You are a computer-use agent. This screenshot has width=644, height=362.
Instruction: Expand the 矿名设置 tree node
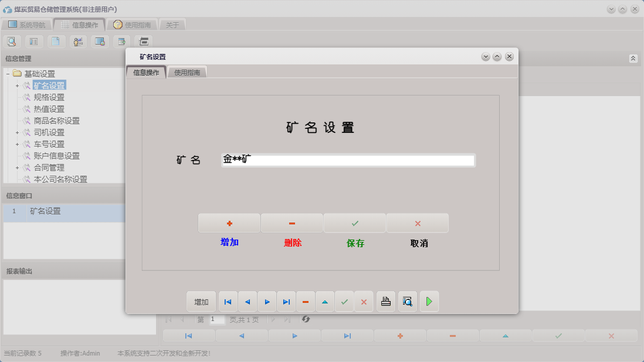(x=16, y=85)
